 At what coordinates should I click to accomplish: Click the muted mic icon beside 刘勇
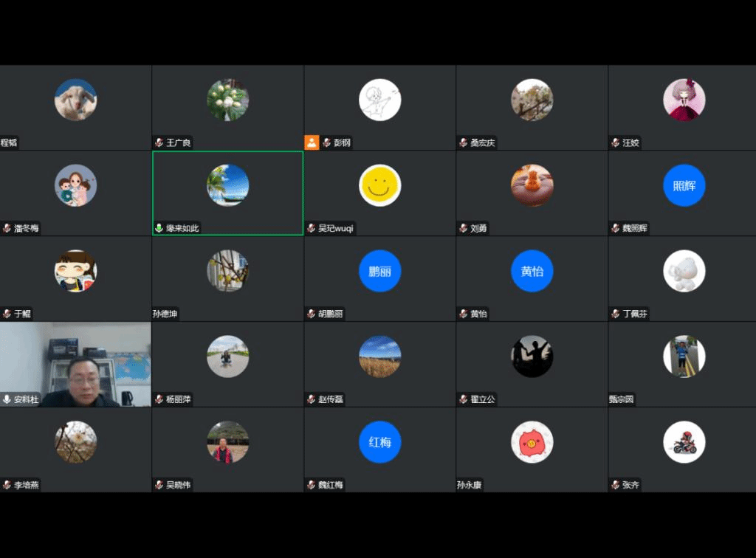(x=463, y=228)
